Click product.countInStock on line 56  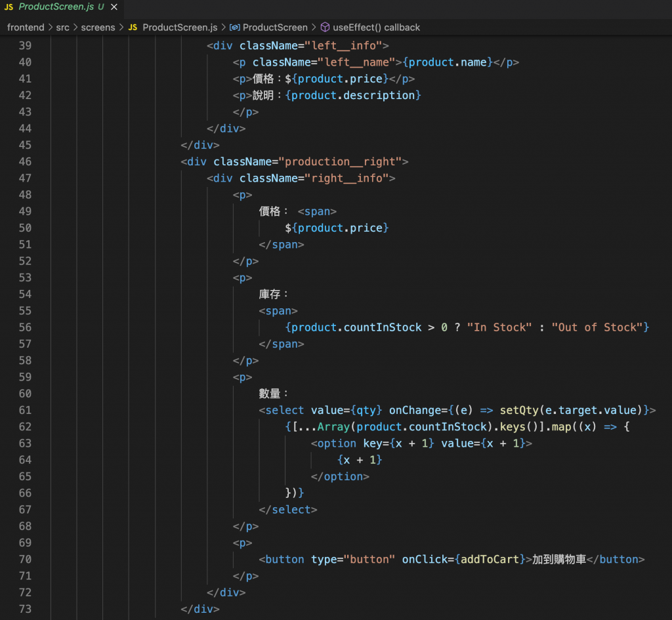(x=356, y=327)
